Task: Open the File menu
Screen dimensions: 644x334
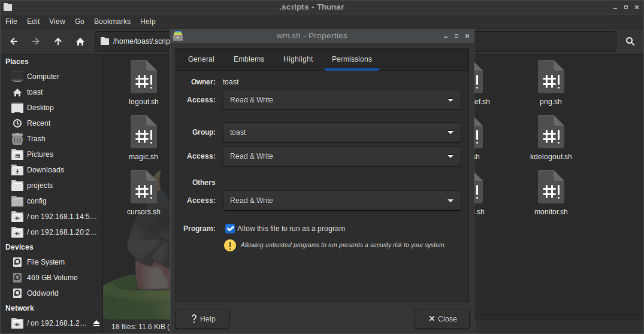Action: click(11, 22)
